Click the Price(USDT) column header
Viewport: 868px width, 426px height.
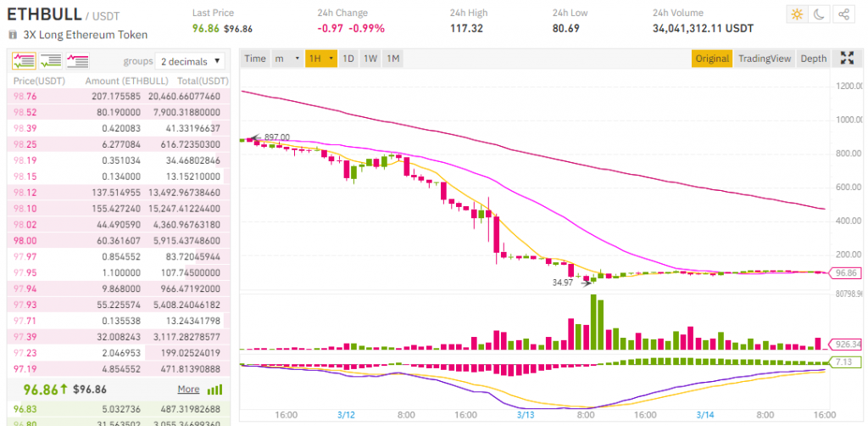pyautogui.click(x=39, y=81)
